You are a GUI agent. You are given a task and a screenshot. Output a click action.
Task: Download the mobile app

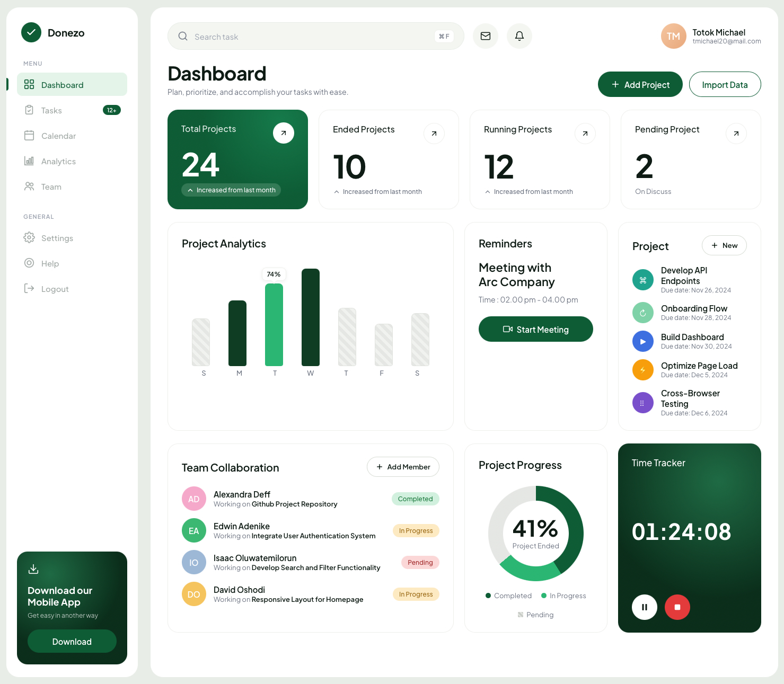pyautogui.click(x=72, y=641)
